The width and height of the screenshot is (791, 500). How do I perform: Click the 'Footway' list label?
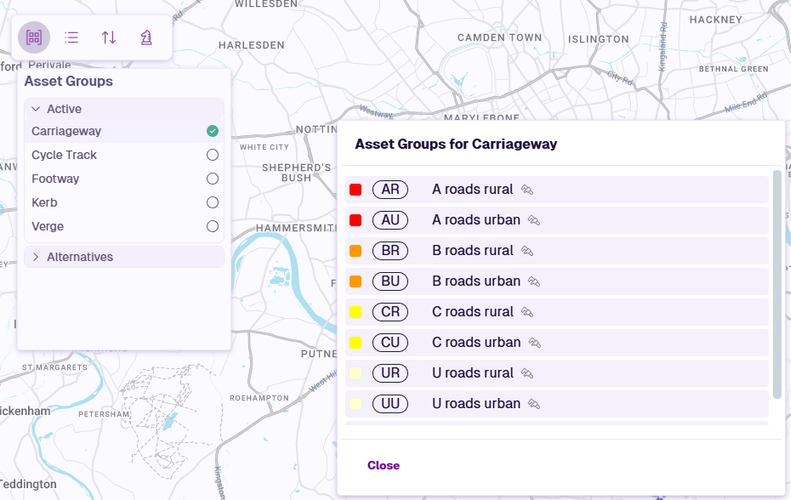click(55, 179)
